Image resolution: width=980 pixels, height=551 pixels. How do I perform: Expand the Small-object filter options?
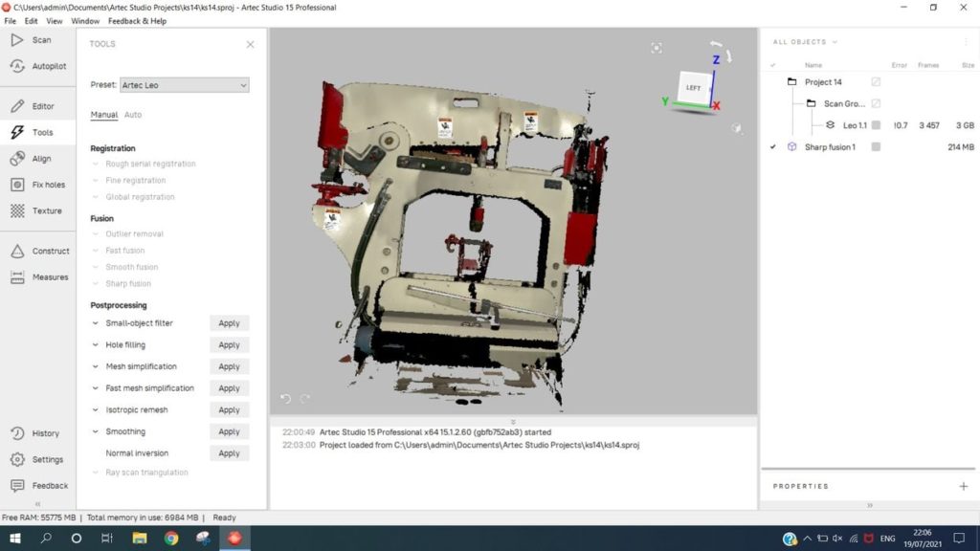pos(96,323)
